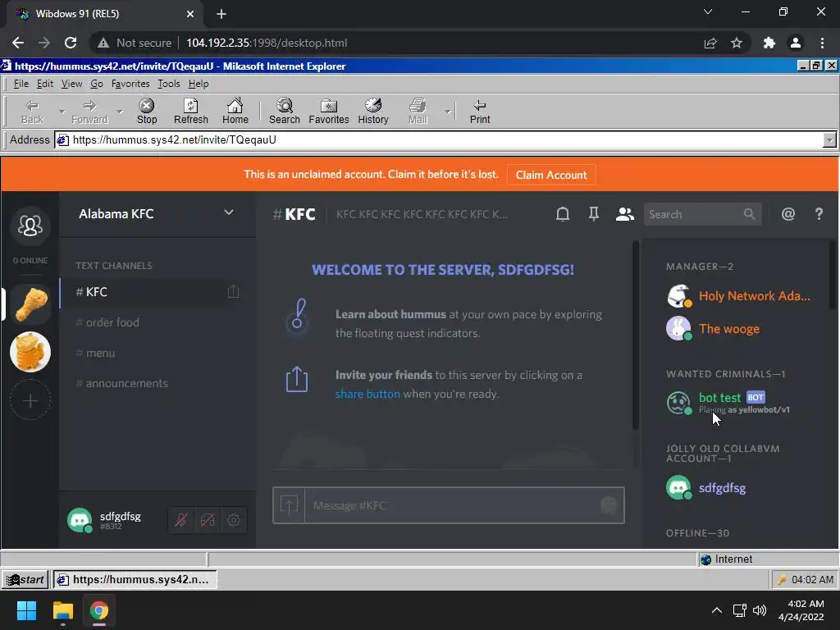Open the Search toolbar icon in Internet Explorer
Screen dimensions: 840x630
pyautogui.click(x=285, y=112)
